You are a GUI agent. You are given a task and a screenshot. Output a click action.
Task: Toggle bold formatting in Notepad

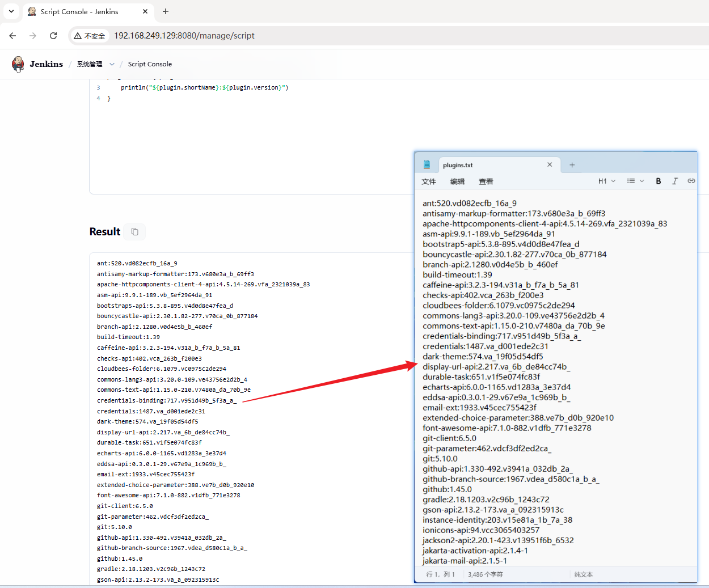(x=659, y=181)
